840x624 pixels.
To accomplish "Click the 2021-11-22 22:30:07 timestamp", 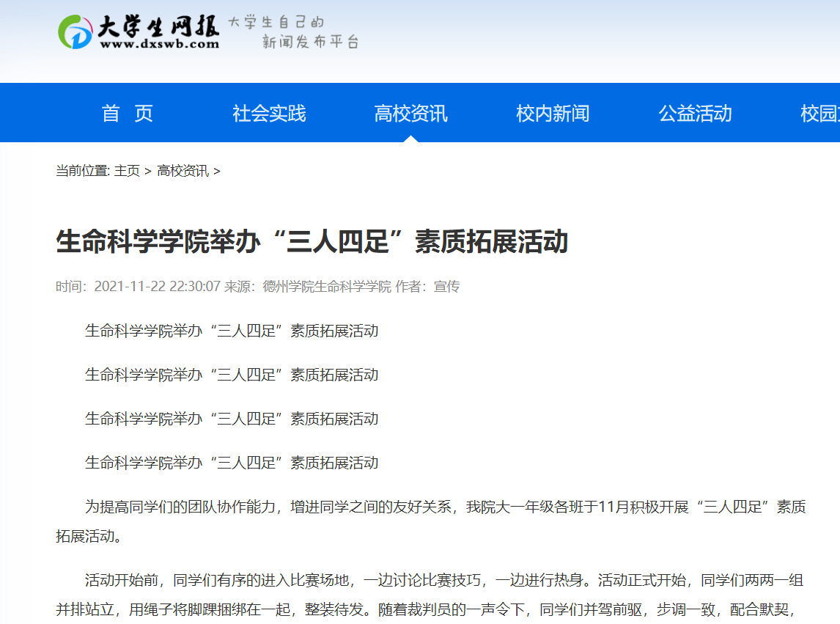I will pos(158,287).
